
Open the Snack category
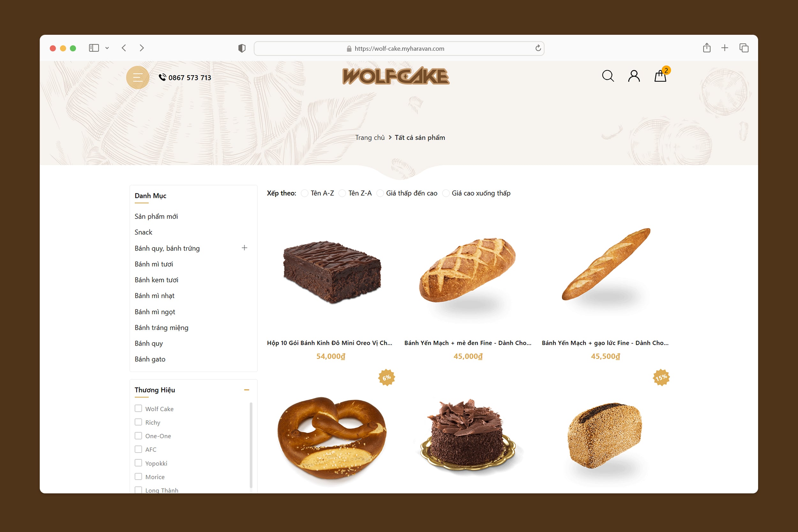[x=143, y=232]
